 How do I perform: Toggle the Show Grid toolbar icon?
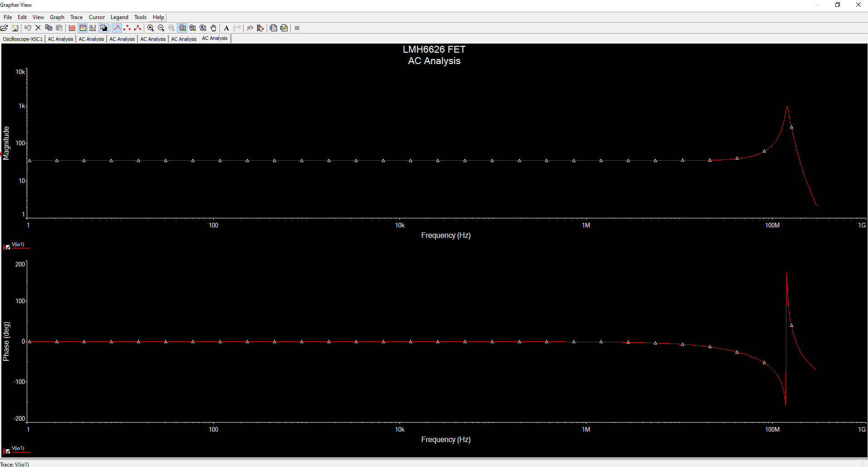[x=72, y=28]
